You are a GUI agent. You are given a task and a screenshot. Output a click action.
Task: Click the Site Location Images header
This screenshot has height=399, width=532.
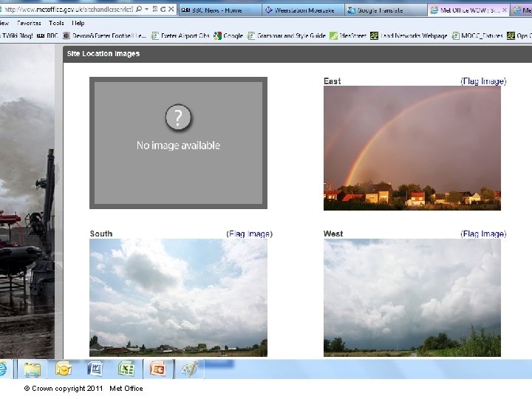(103, 54)
